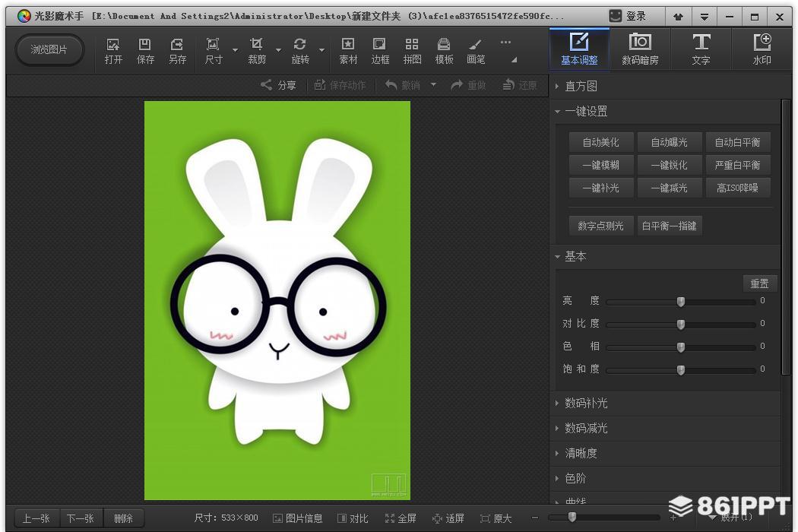Open the Rotate (旋转) dropdown arrow
This screenshot has width=798, height=532.
click(x=322, y=50)
